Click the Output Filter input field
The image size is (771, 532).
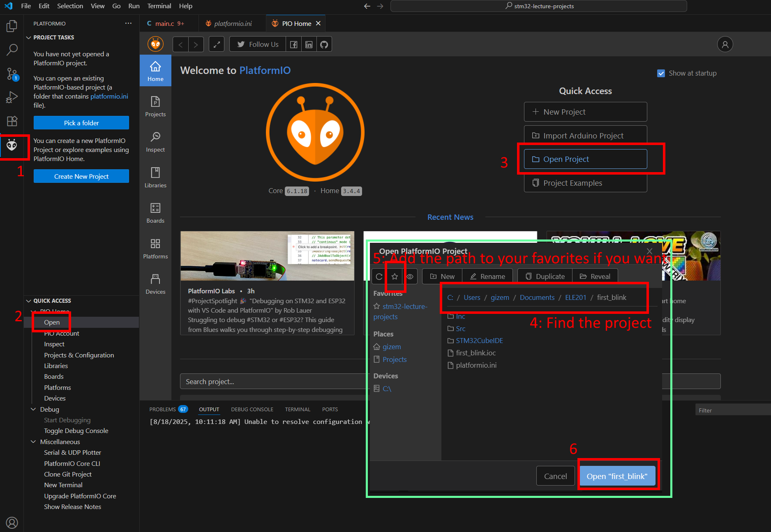pyautogui.click(x=733, y=410)
